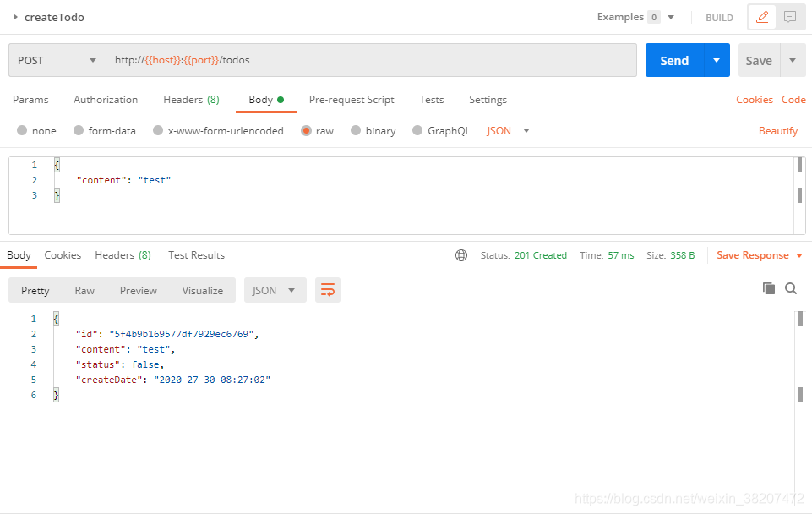Click the globe network icon in response bar
Viewport: 812px width, 514px height.
pos(461,254)
